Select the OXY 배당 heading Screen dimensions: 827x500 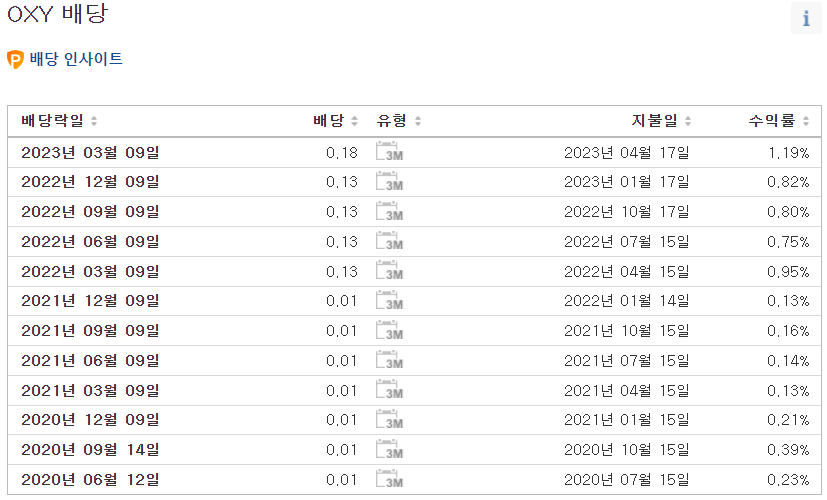pyautogui.click(x=57, y=13)
